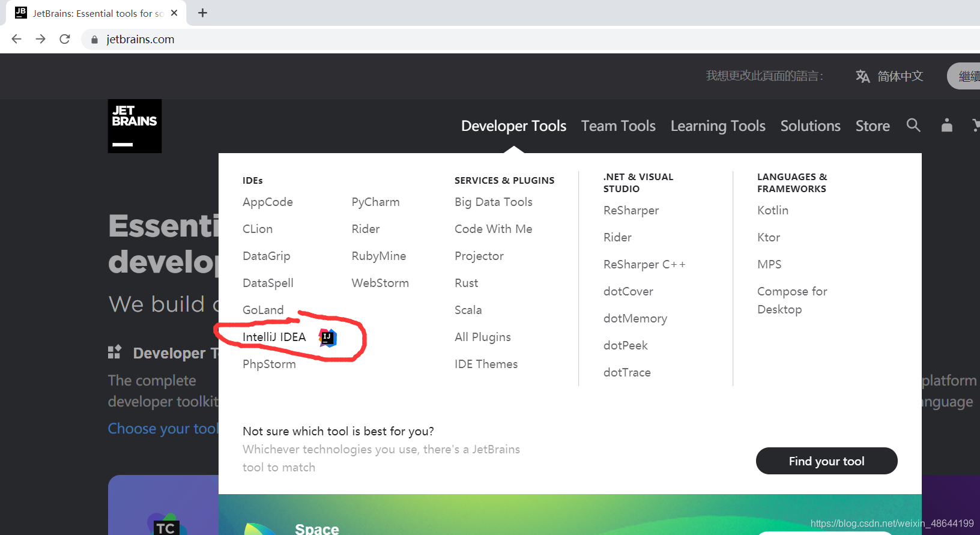This screenshot has height=535, width=980.
Task: Open the PyCharm link
Action: click(x=375, y=202)
